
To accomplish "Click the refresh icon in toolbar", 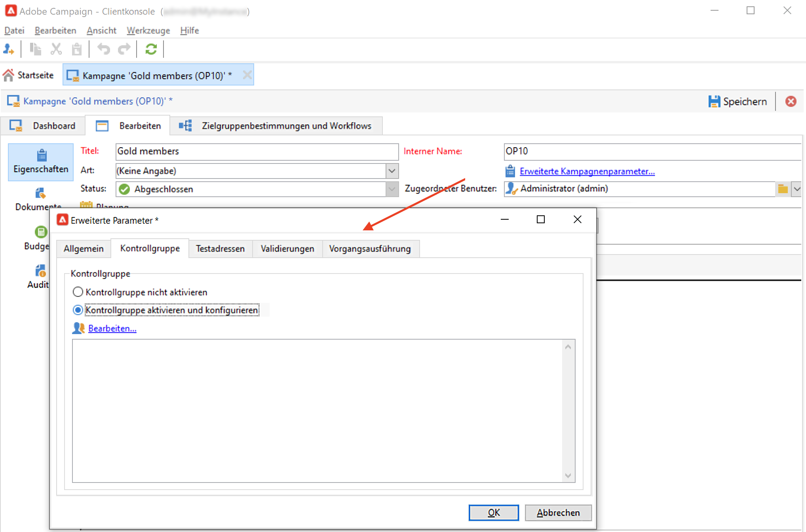I will [x=151, y=49].
